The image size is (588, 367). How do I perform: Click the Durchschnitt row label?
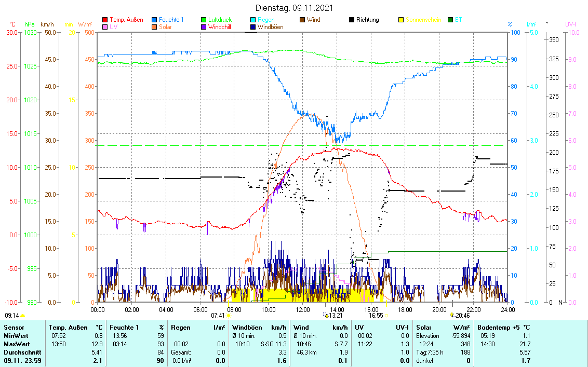[x=22, y=352]
